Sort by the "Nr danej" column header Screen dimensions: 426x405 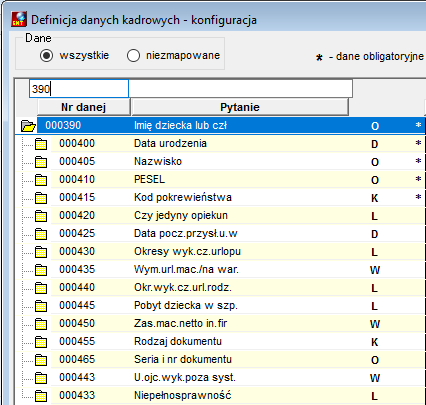click(x=83, y=107)
